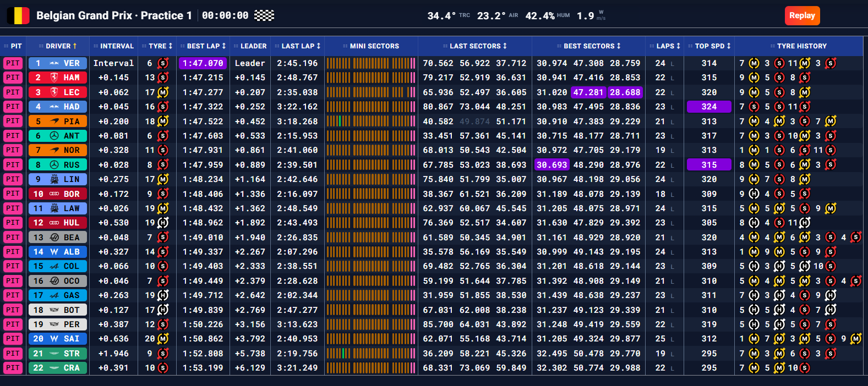Click the team logo in LIN's driver chip

coord(54,179)
